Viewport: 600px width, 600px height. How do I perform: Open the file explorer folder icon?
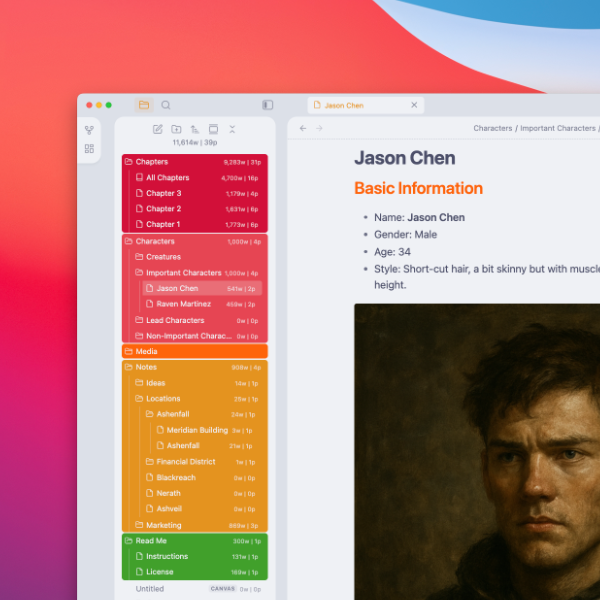click(x=144, y=105)
